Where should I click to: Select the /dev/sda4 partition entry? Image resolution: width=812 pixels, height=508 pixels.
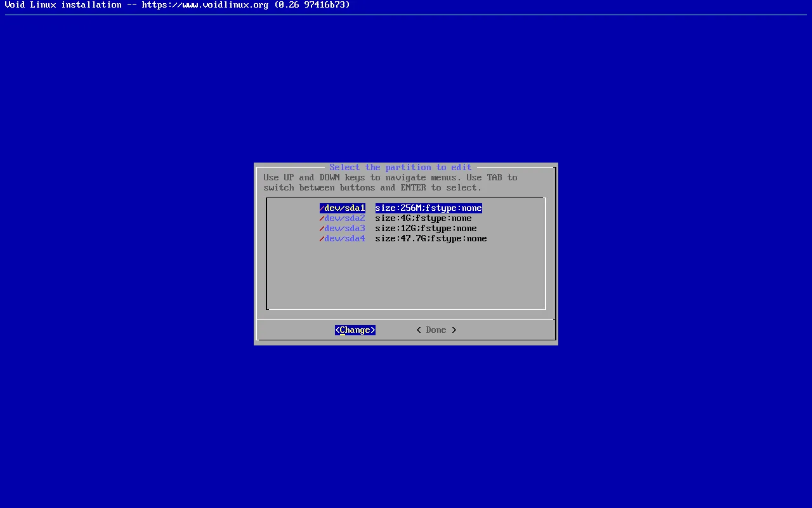pyautogui.click(x=343, y=238)
